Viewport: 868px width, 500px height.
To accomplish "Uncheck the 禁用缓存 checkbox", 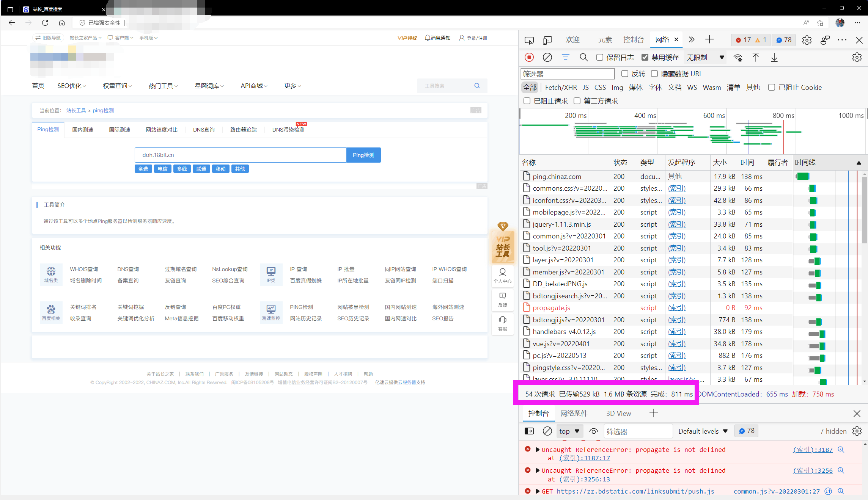I will click(645, 57).
